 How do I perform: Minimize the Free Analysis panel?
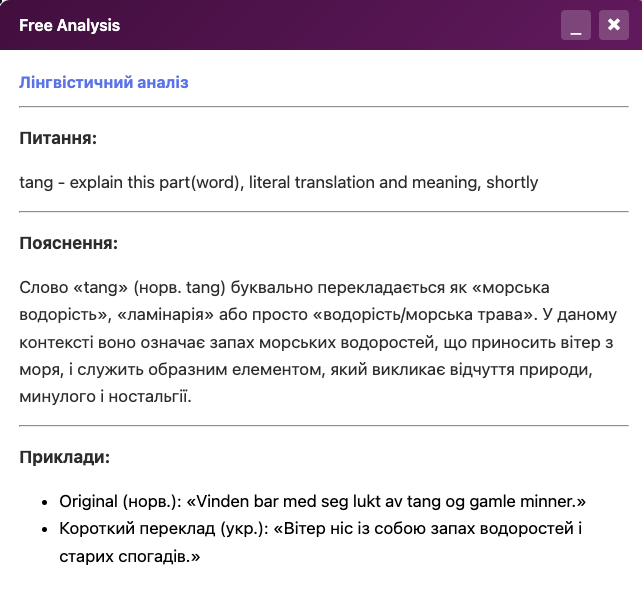576,25
